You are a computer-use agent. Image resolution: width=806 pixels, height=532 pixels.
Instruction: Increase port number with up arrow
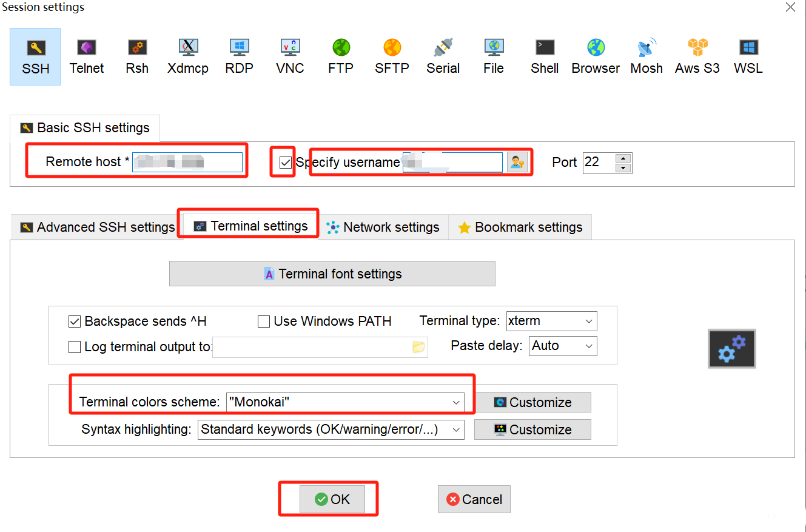tap(623, 158)
